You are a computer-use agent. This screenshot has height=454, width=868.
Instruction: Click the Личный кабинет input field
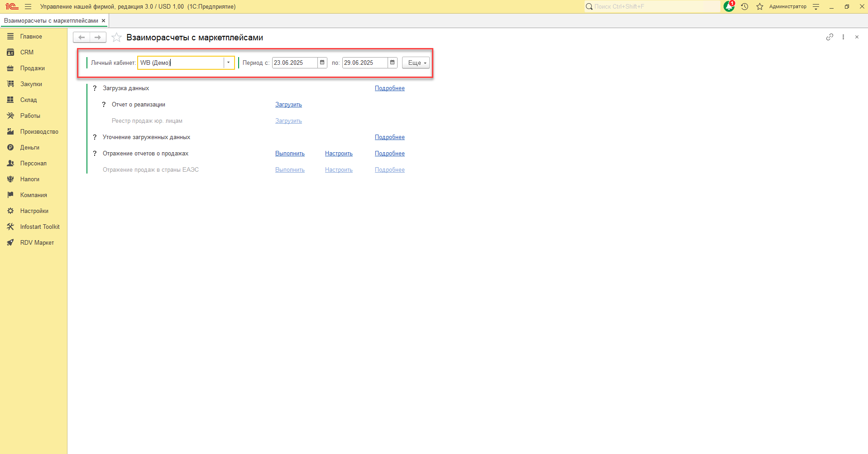181,63
